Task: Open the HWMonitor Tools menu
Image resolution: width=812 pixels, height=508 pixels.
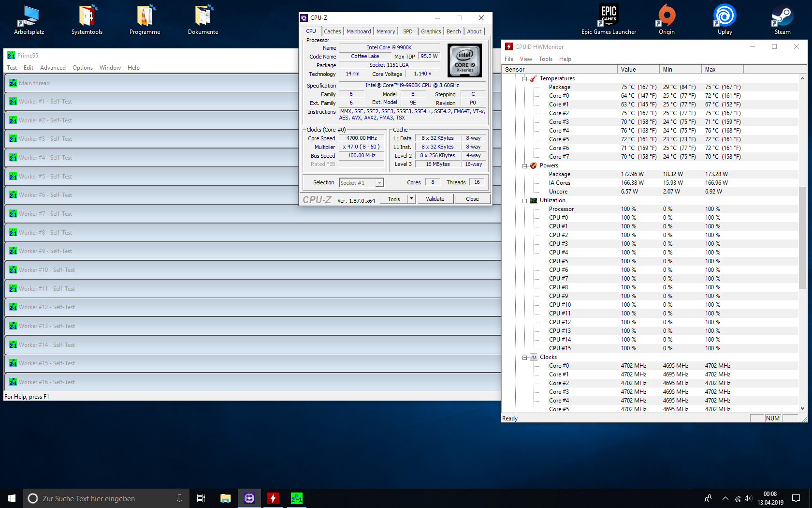Action: point(546,59)
